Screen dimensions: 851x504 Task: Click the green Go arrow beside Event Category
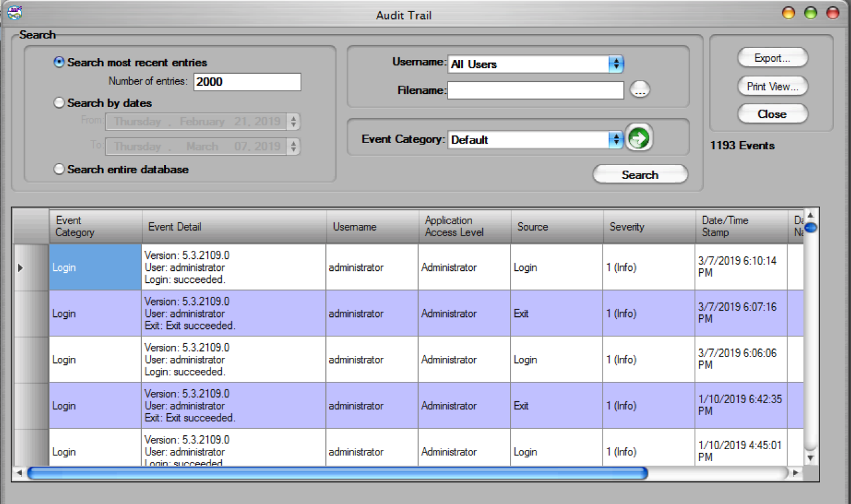(x=639, y=137)
